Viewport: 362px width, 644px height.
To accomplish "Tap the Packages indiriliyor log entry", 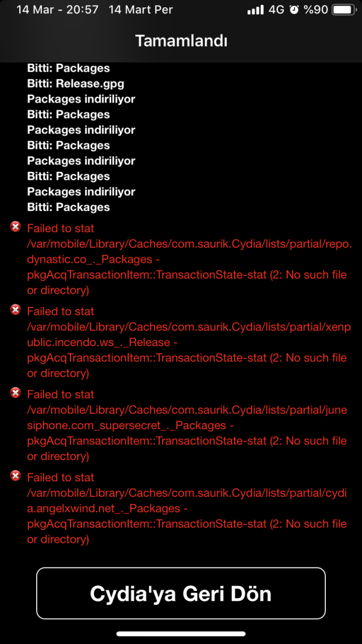I will [x=81, y=99].
